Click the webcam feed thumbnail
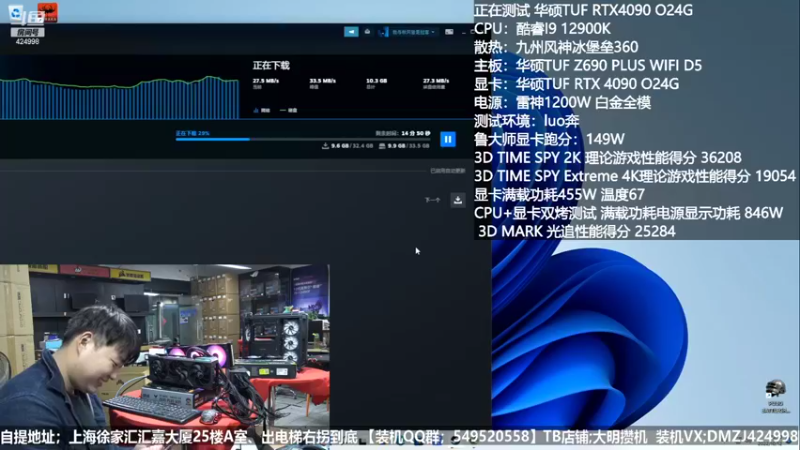 [x=165, y=346]
